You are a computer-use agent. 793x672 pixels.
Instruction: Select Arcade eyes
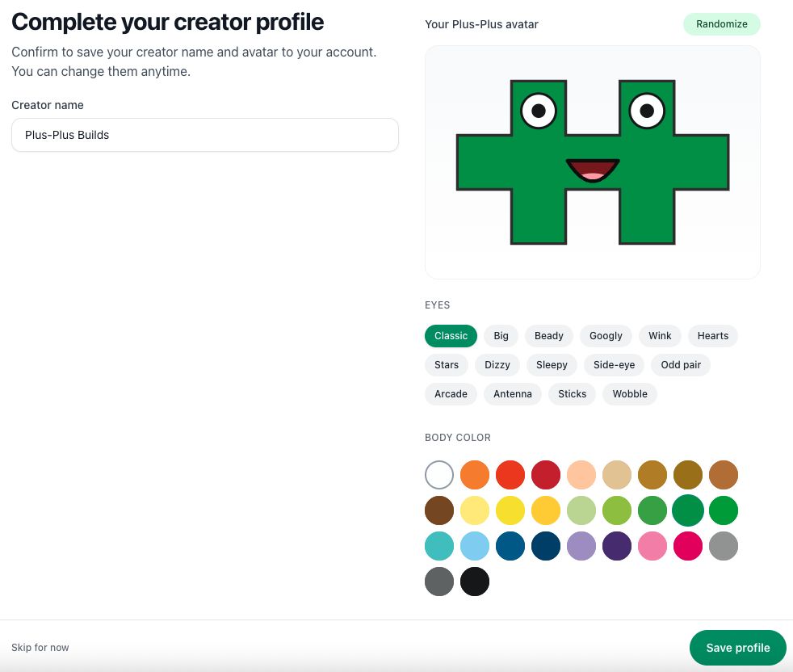point(451,394)
